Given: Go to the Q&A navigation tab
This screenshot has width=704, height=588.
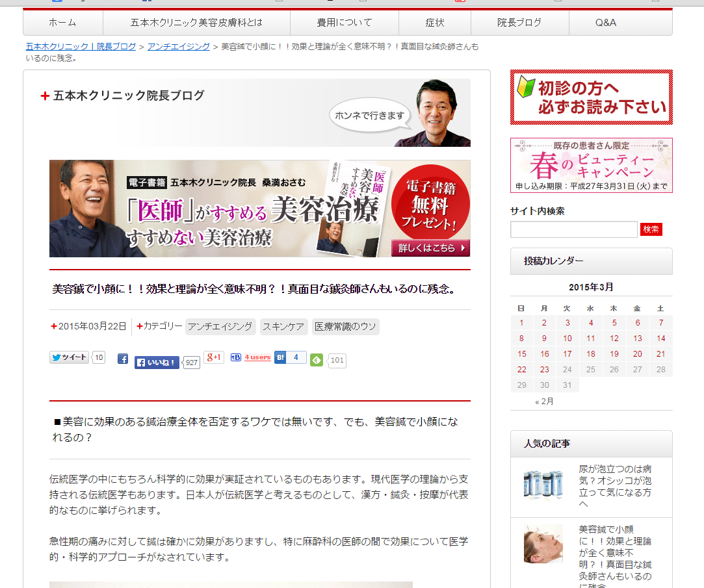Looking at the screenshot, I should [605, 23].
